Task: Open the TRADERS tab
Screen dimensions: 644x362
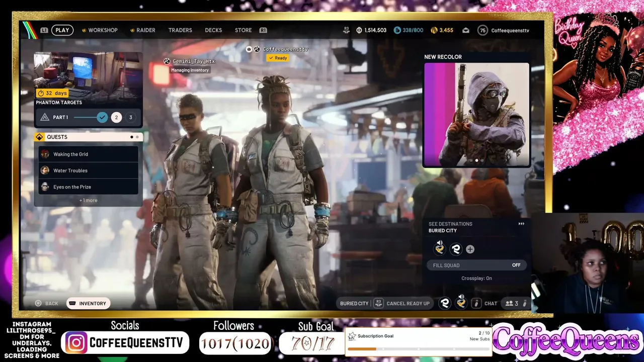Action: (x=180, y=30)
